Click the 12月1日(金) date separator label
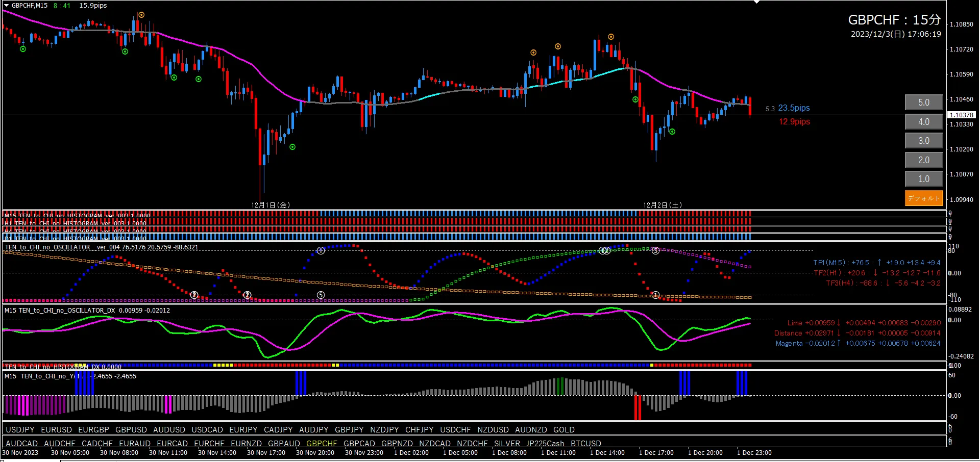Viewport: 980px width, 462px height. tap(271, 205)
